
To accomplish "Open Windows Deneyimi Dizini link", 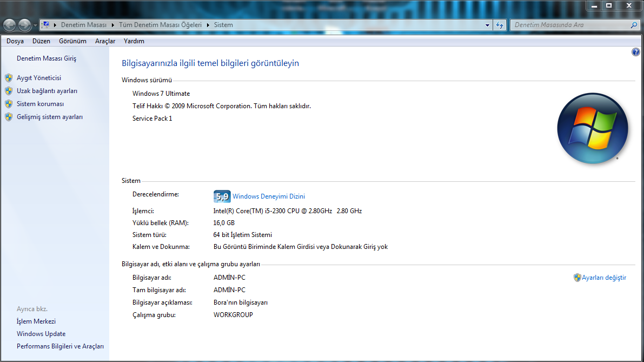I will point(269,196).
